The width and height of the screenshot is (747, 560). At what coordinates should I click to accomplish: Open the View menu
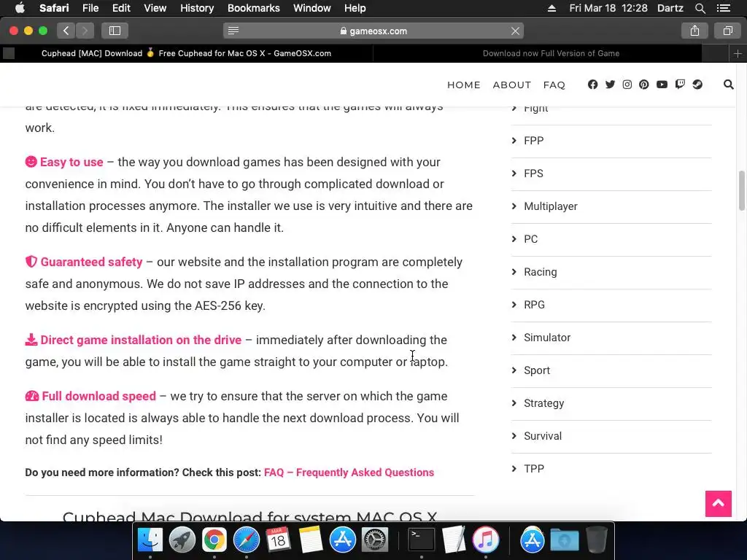click(155, 8)
